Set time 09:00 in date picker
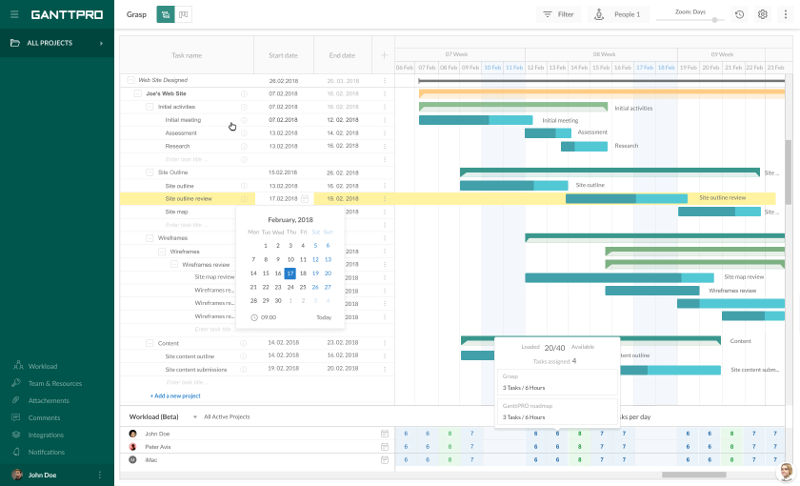Viewport: 800px width, 486px height. coord(268,317)
